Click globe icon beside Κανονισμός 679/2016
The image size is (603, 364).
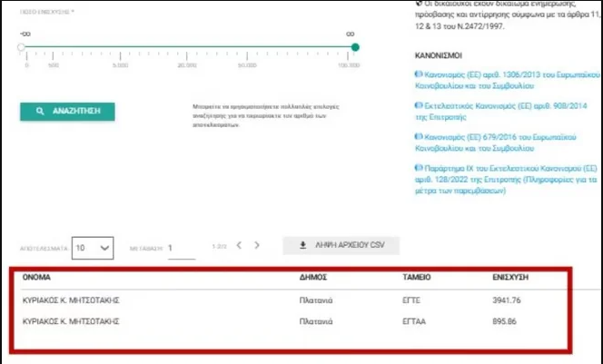418,137
